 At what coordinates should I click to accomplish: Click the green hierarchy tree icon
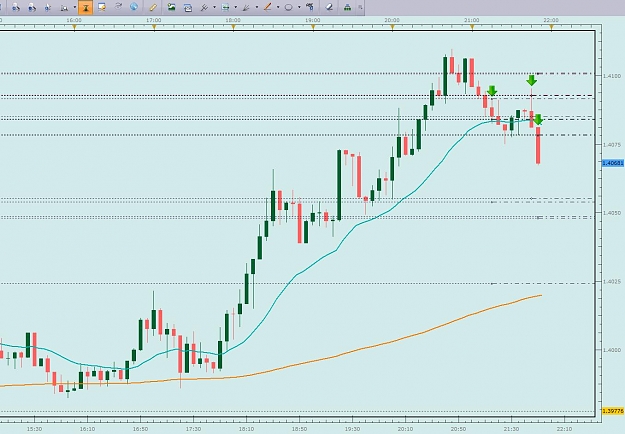pos(348,7)
